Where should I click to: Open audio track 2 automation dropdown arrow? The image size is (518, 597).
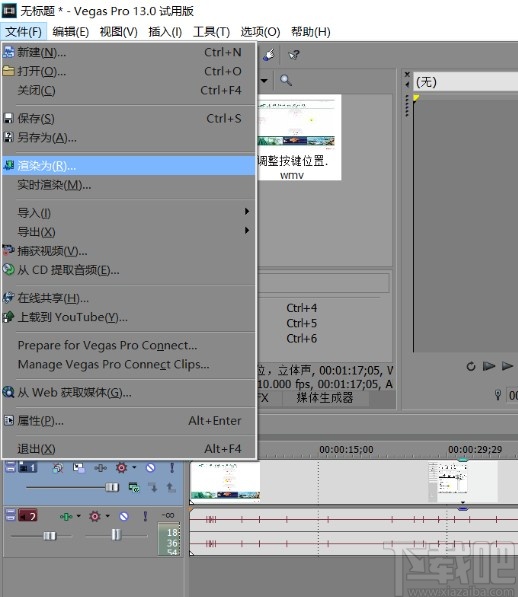(108, 516)
